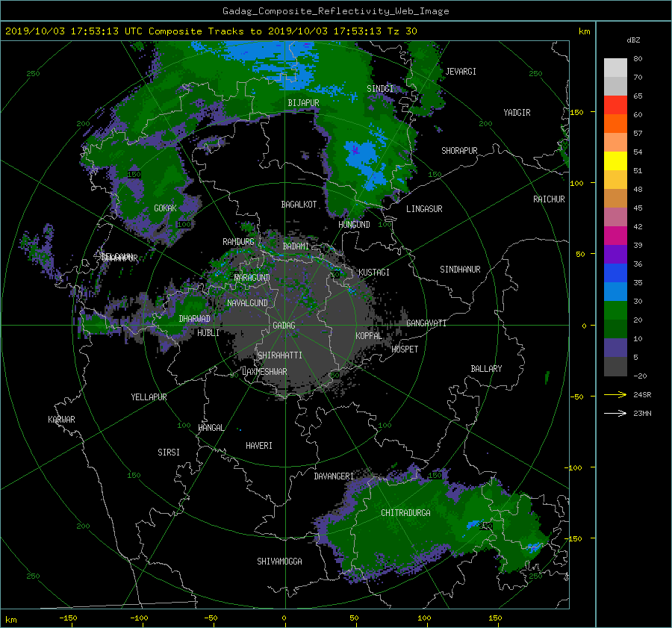Click the SHIVAMOGGA label

point(279,562)
